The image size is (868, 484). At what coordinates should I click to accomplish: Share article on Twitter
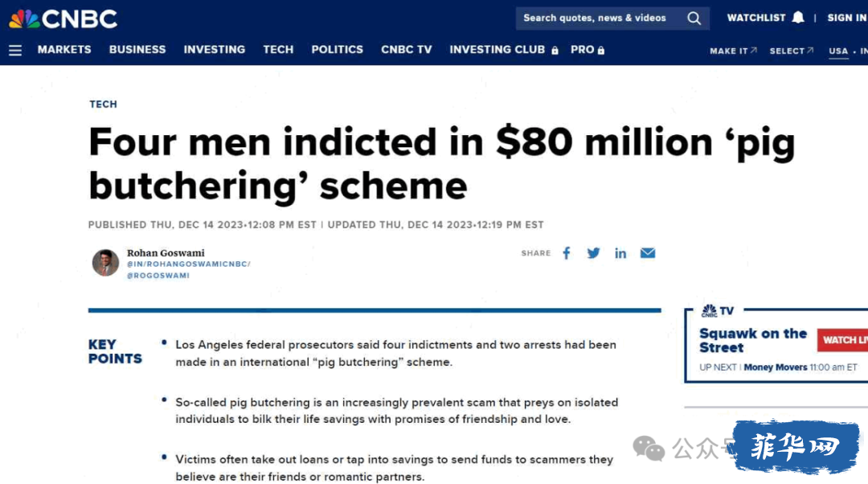click(x=593, y=253)
